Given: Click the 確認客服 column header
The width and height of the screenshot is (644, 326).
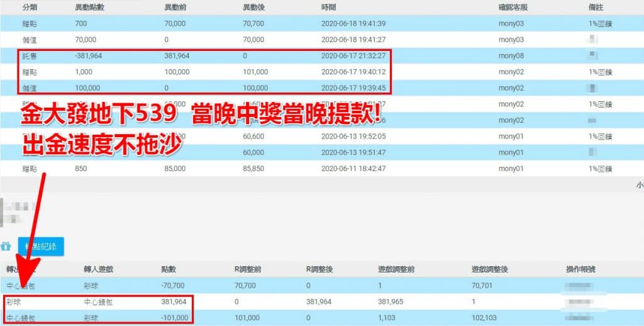Looking at the screenshot, I should pyautogui.click(x=513, y=8).
